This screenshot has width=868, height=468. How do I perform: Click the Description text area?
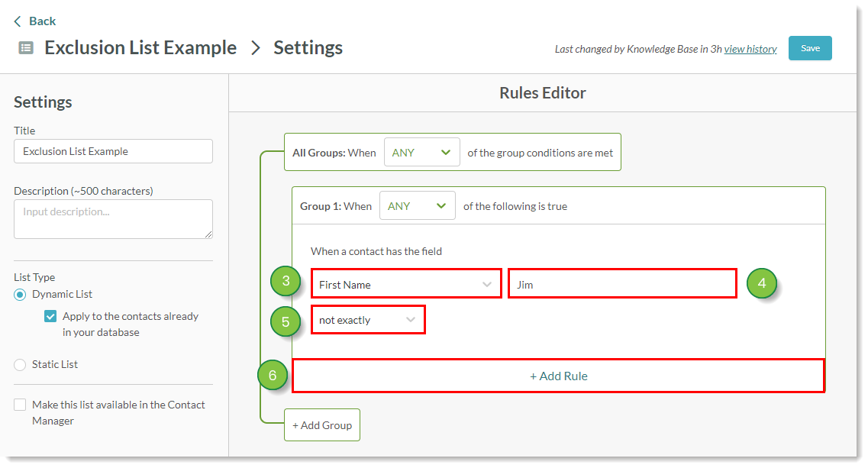[x=113, y=219]
